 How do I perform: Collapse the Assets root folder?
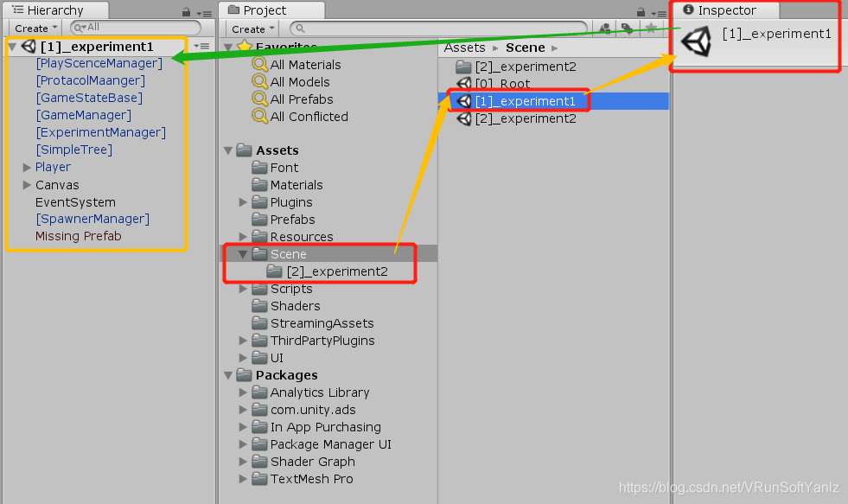tap(229, 151)
